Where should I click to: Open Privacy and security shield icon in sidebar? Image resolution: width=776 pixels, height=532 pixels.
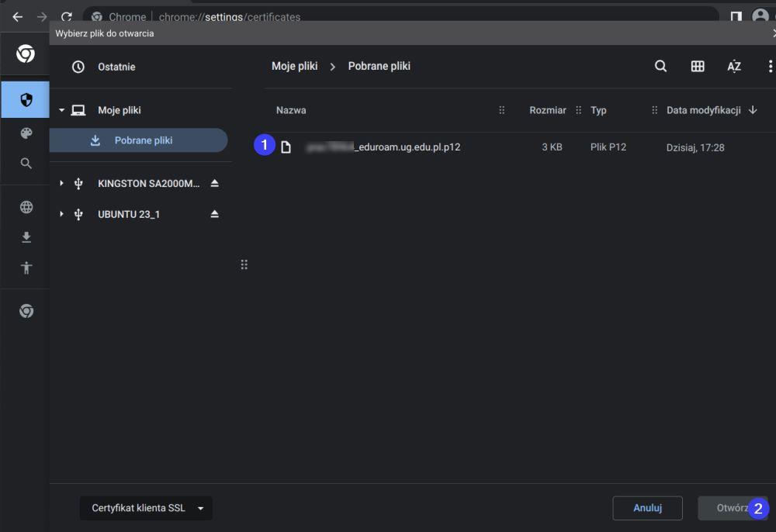click(x=26, y=99)
